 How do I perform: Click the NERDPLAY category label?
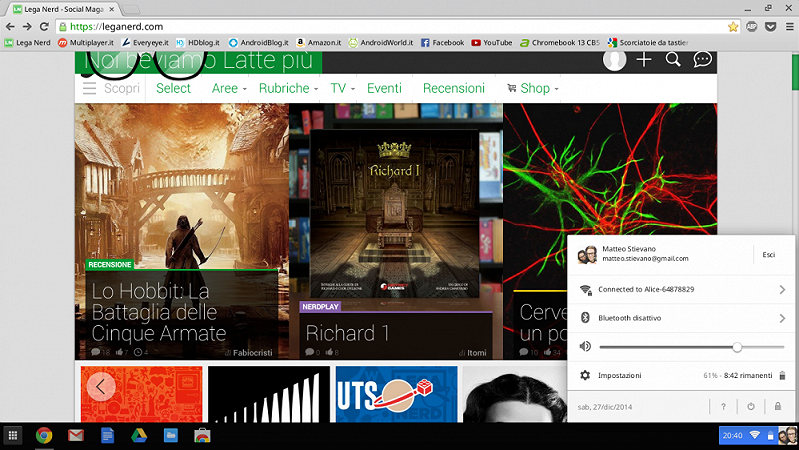pyautogui.click(x=320, y=307)
